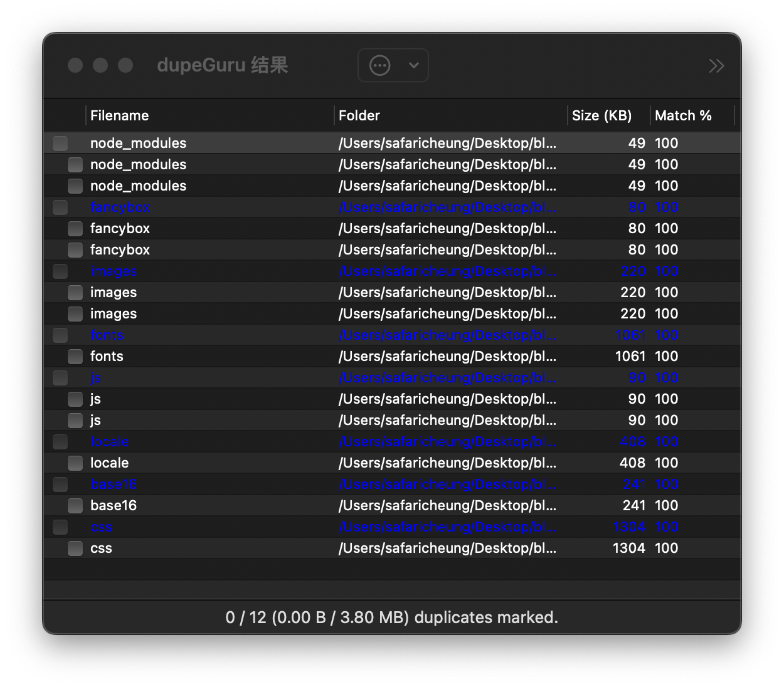Viewport: 784px width, 687px height.
Task: Select the blue images reference row
Action: point(114,271)
